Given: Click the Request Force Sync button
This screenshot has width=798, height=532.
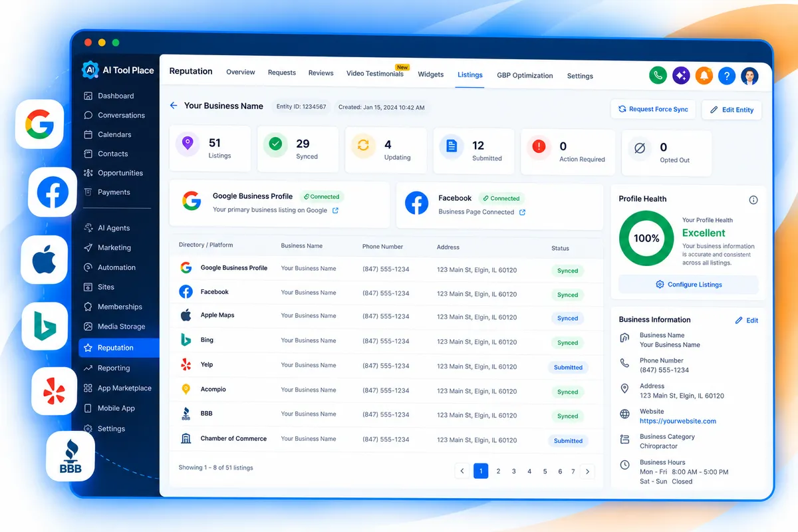Looking at the screenshot, I should pos(653,109).
